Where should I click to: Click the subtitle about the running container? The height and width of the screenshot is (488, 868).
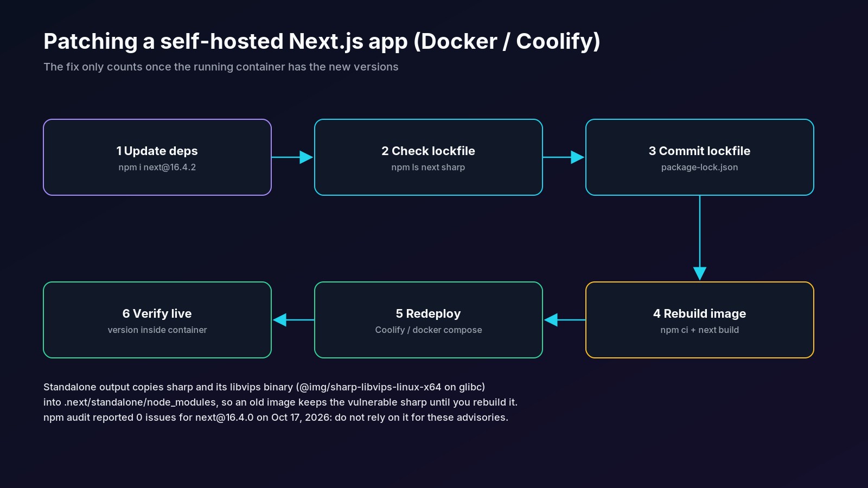coord(221,67)
